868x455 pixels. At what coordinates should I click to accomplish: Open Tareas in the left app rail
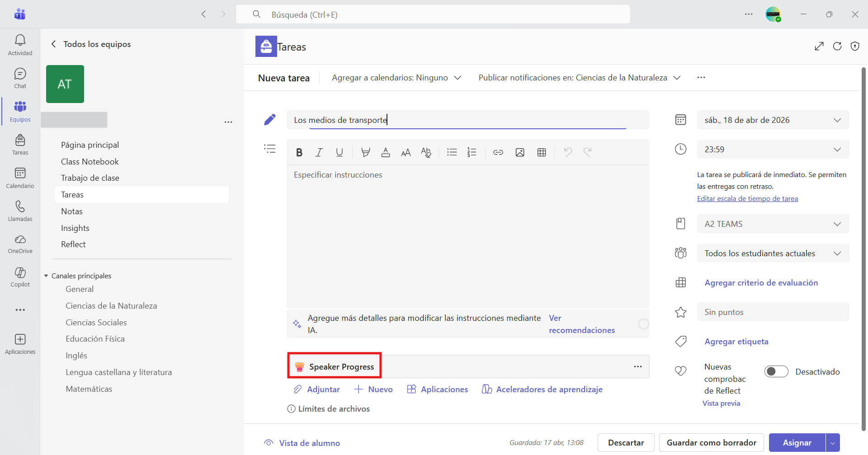(x=20, y=145)
